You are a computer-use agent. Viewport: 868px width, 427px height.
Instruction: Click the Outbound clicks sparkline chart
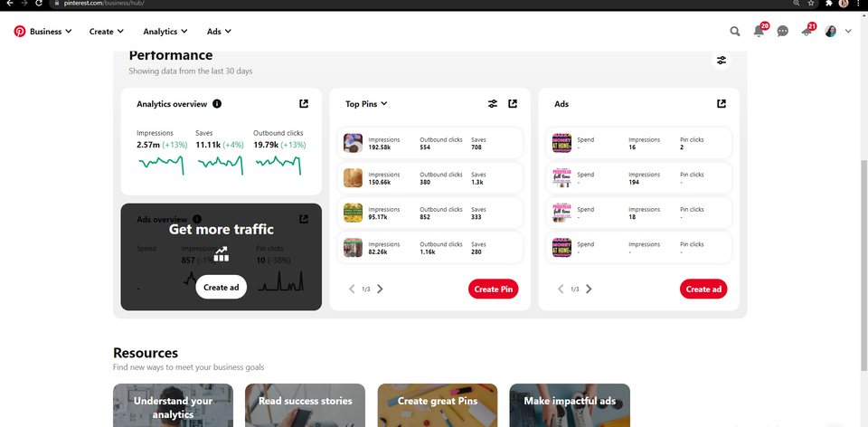278,165
